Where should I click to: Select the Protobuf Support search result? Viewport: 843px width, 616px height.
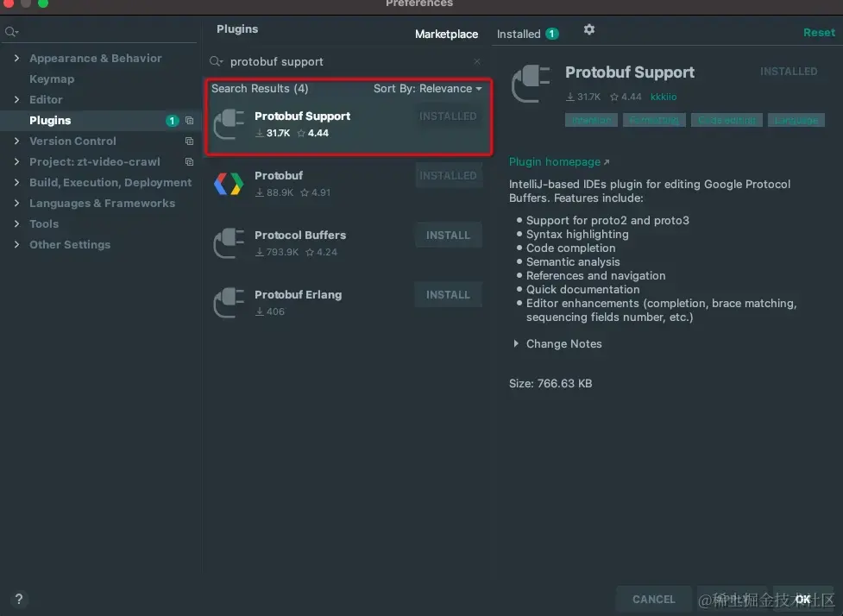pyautogui.click(x=348, y=125)
